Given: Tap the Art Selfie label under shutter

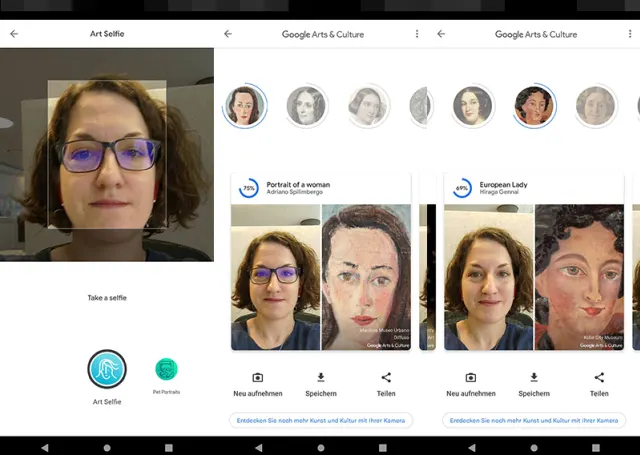Looking at the screenshot, I should tap(107, 402).
